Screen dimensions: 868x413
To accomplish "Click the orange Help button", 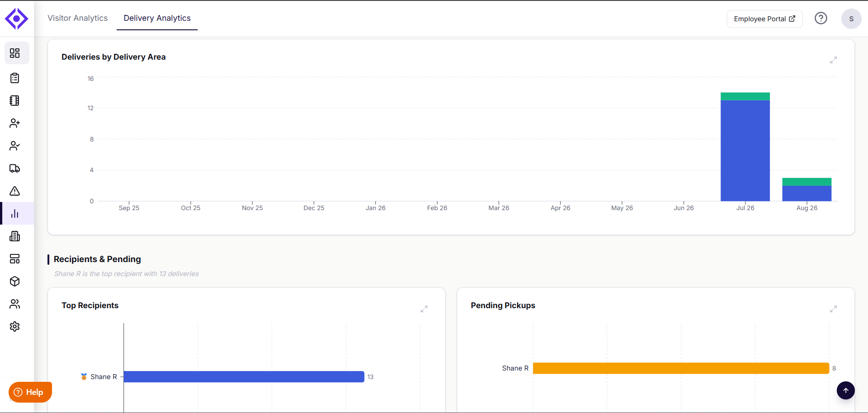I will [x=30, y=392].
